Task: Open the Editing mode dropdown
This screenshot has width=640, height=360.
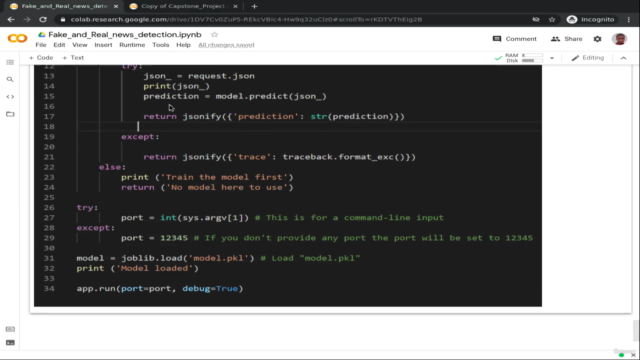Action: tap(588, 58)
